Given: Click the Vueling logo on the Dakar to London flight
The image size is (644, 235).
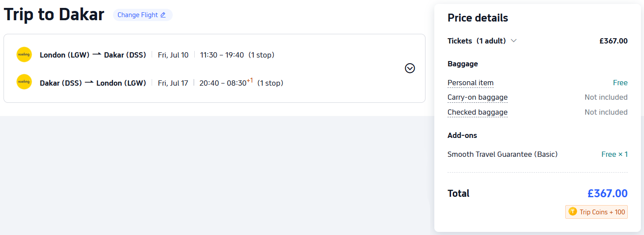Looking at the screenshot, I should tap(24, 82).
